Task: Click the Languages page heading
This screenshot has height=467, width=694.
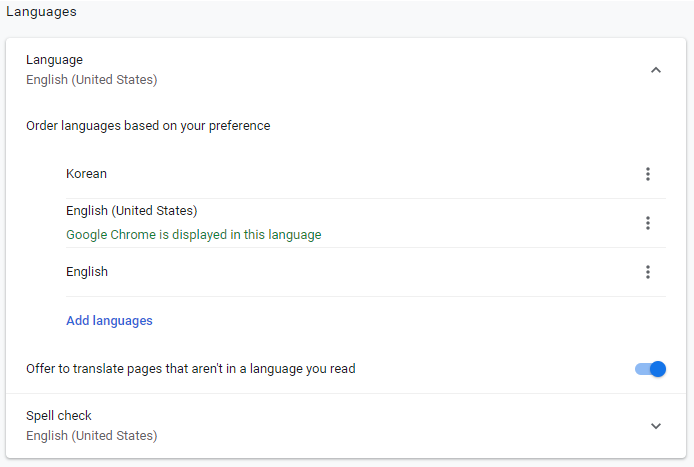Action: tap(41, 12)
